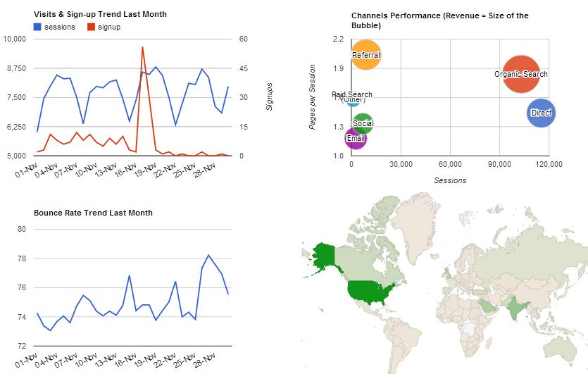Click the '72' bounce rate axis label

point(22,346)
